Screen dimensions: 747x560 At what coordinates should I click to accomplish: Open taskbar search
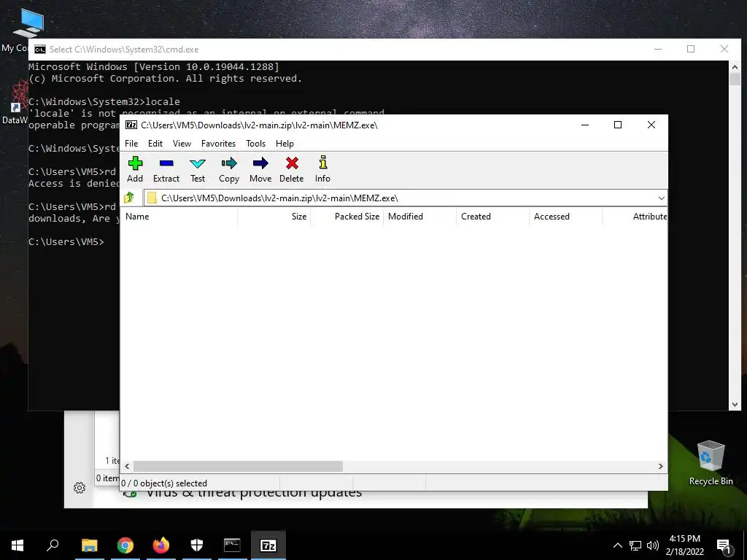(x=53, y=545)
